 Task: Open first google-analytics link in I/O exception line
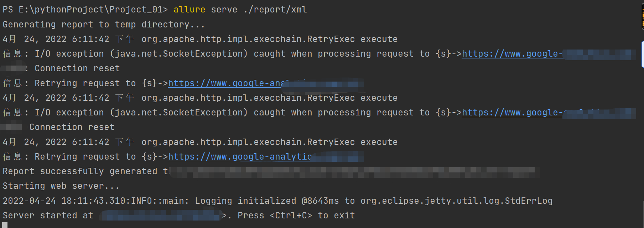[512, 54]
